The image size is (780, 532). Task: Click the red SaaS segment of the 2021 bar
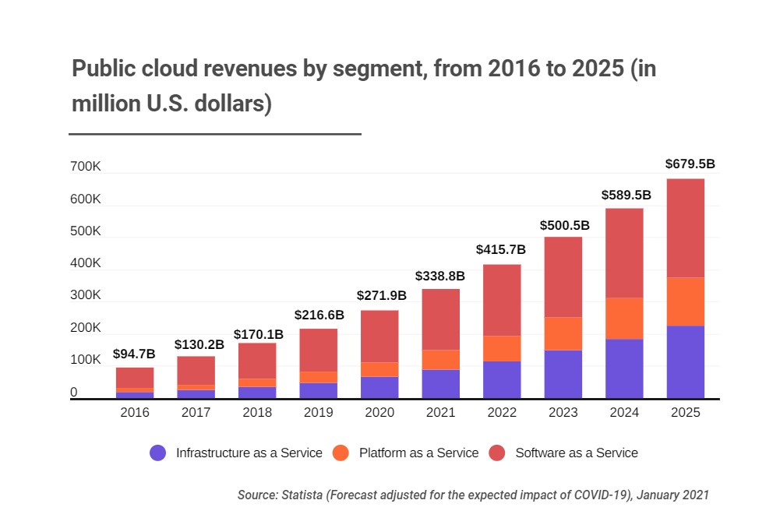(x=441, y=319)
